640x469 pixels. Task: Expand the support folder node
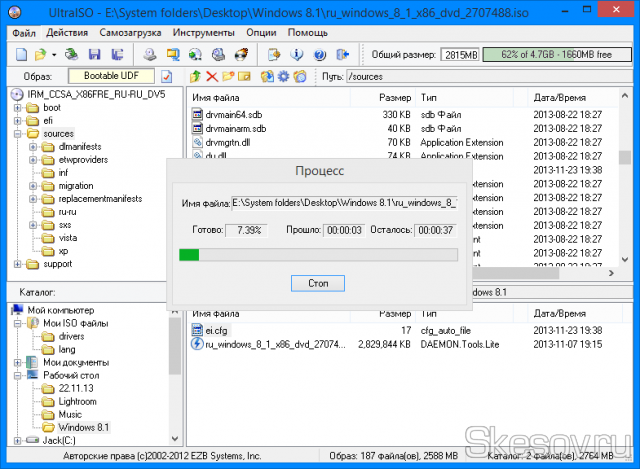tap(19, 264)
